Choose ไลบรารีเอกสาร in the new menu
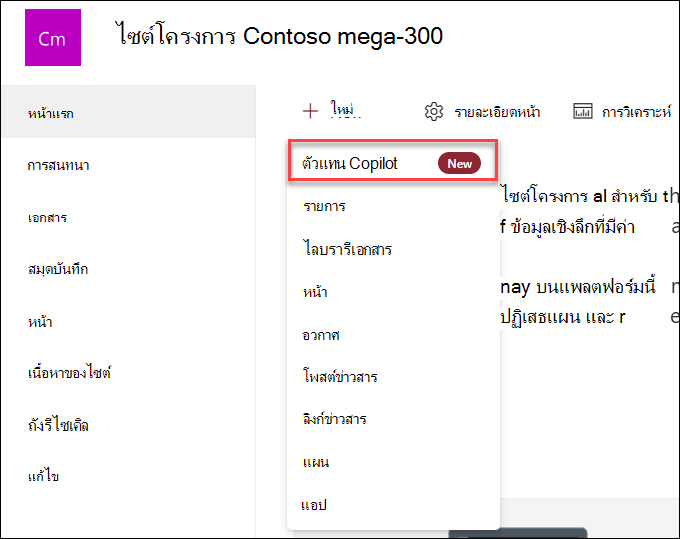Image resolution: width=680 pixels, height=539 pixels. (x=393, y=249)
